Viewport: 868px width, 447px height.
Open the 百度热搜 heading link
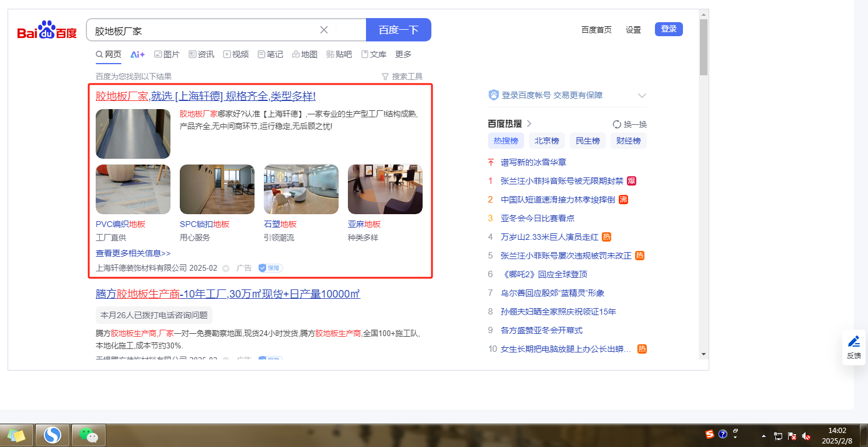(x=510, y=124)
